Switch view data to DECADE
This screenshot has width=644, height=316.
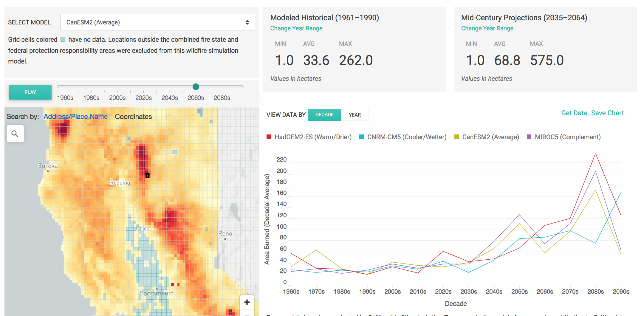click(x=324, y=115)
